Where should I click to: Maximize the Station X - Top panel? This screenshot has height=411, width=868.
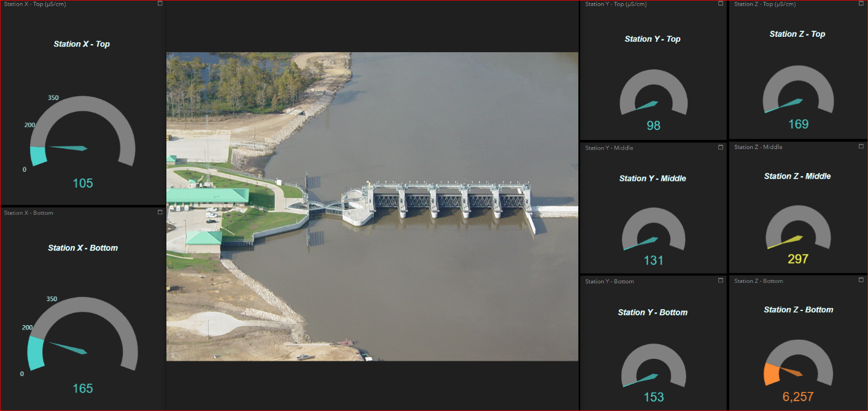160,4
